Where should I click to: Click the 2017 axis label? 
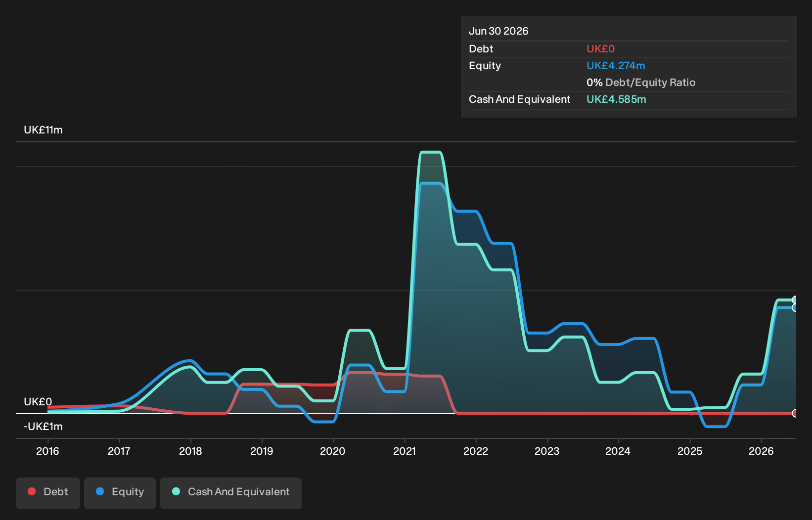119,451
